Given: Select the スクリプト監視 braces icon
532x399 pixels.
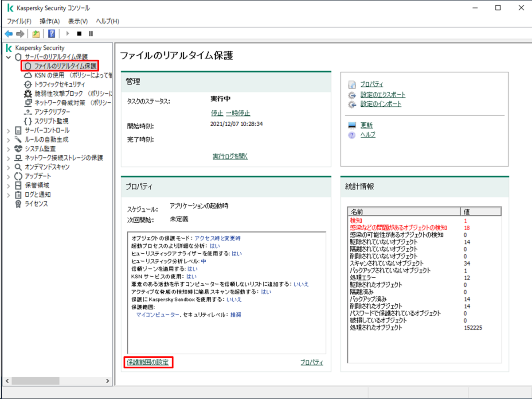Looking at the screenshot, I should (27, 121).
